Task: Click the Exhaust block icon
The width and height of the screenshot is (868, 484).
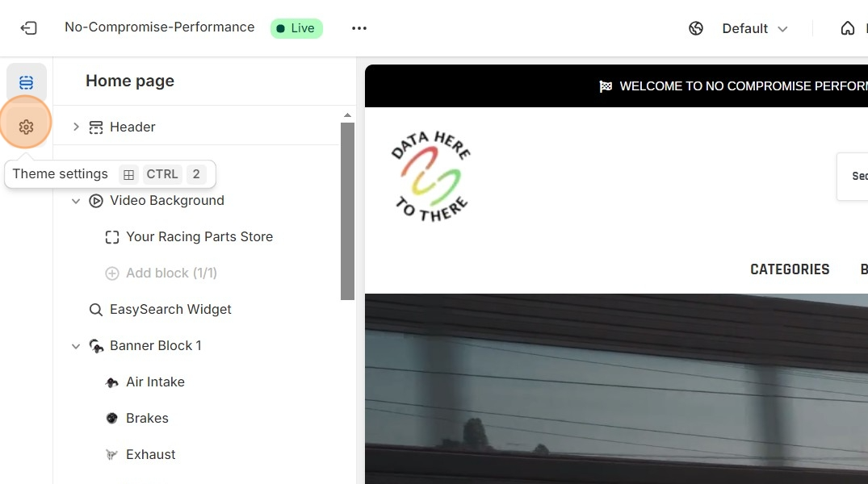Action: pyautogui.click(x=111, y=455)
